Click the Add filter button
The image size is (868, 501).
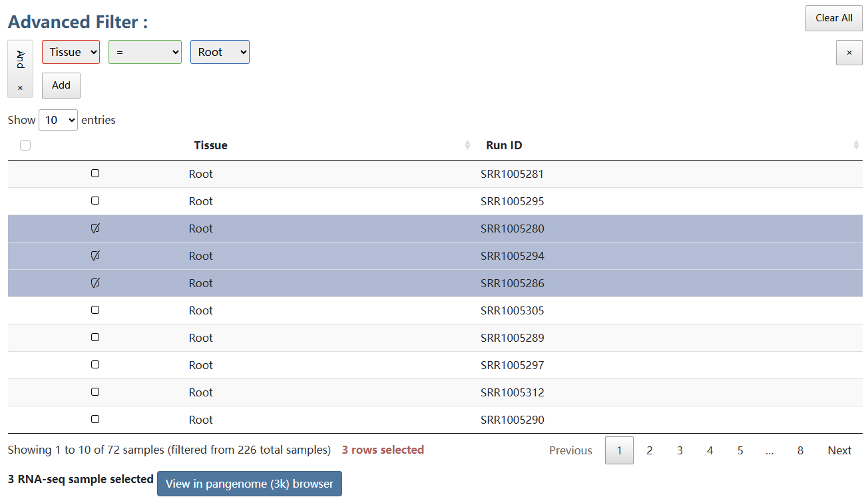pyautogui.click(x=61, y=85)
